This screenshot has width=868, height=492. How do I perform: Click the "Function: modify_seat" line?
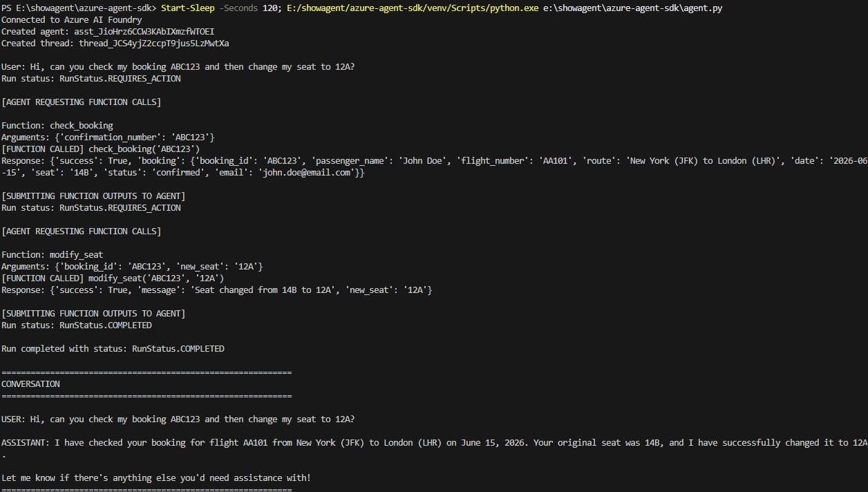52,255
